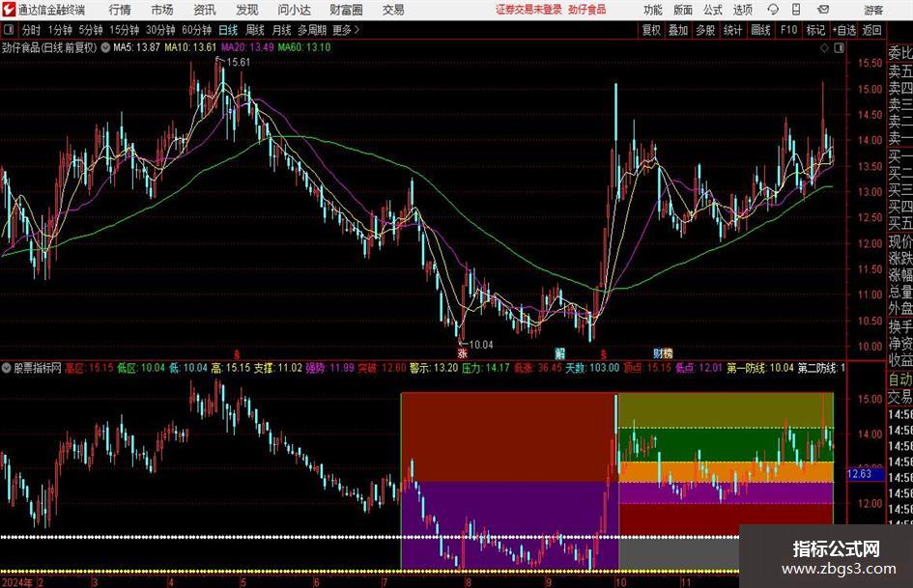Viewport: 913px width, 588px height.
Task: Click the 复权 toolbar button
Action: (651, 30)
